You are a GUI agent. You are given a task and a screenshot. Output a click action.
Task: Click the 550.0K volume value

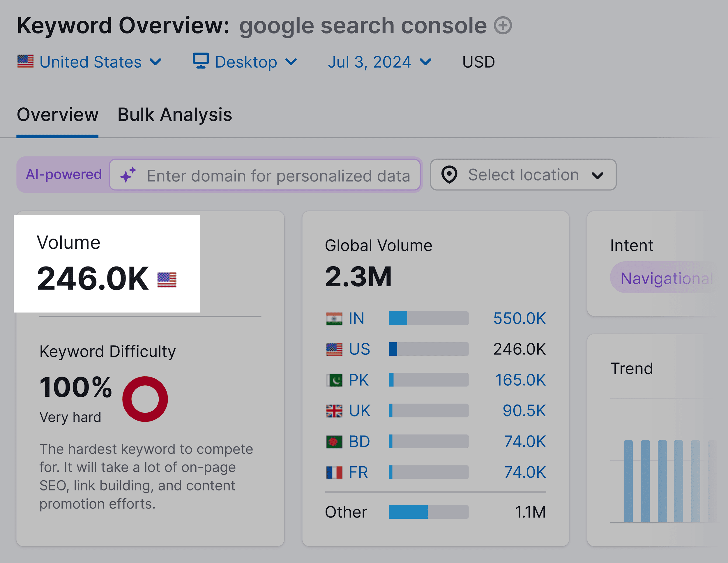pos(520,318)
